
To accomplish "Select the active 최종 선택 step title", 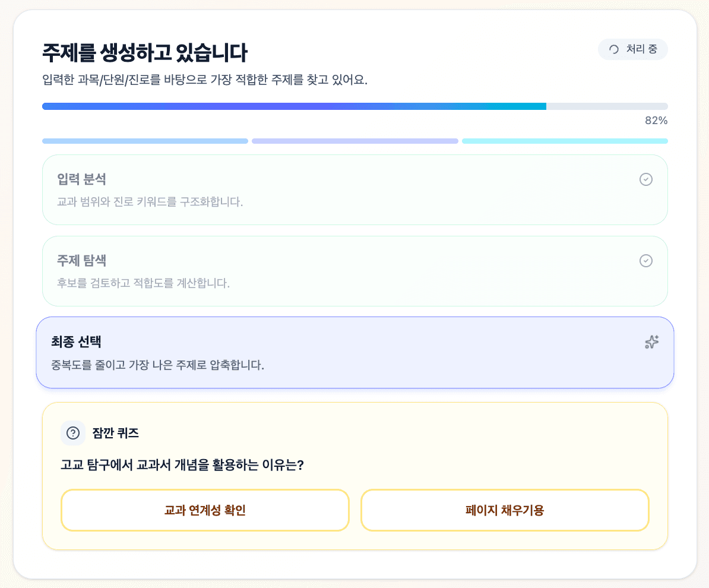I will (76, 342).
